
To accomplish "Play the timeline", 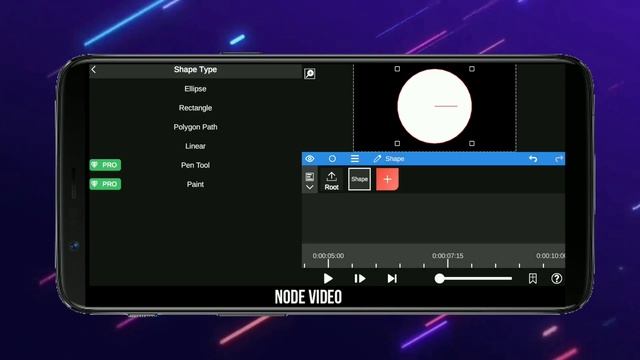I will 328,279.
